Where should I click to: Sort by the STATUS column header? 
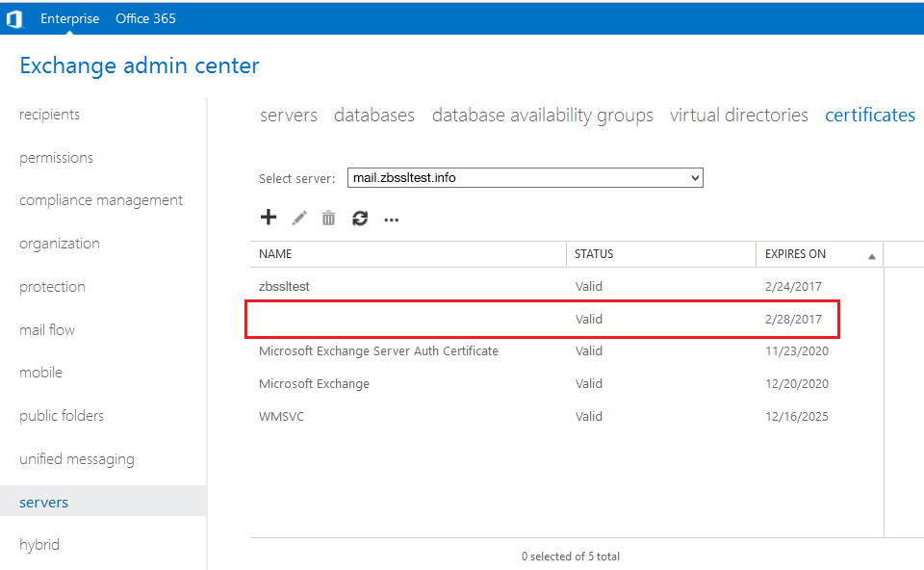594,254
